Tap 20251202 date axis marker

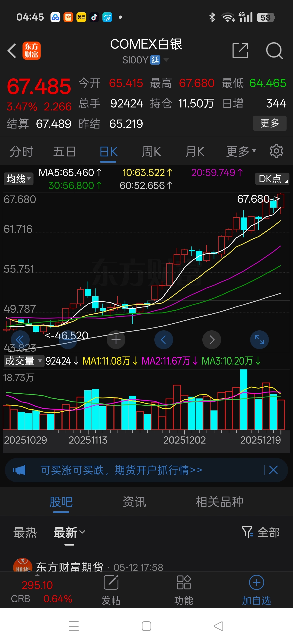coord(185,440)
